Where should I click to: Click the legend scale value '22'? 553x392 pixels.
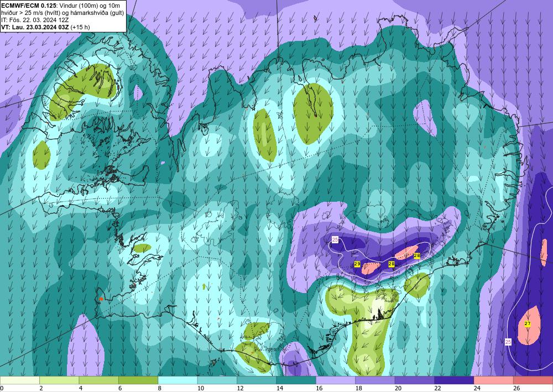coord(437,389)
